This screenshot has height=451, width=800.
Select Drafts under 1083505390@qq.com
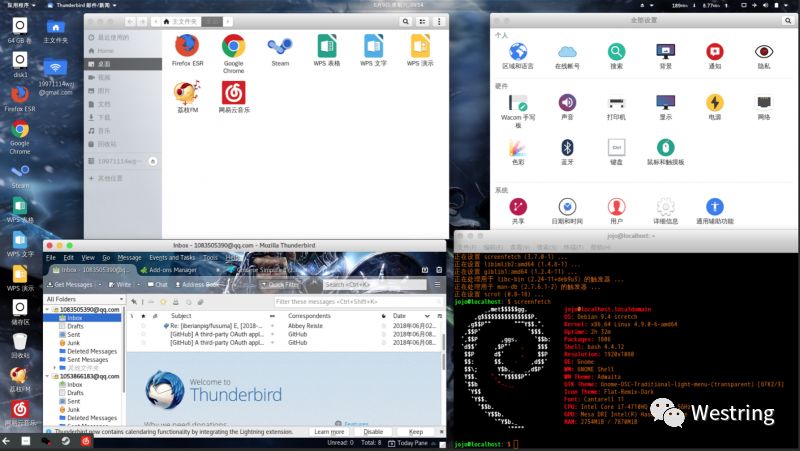coord(75,326)
